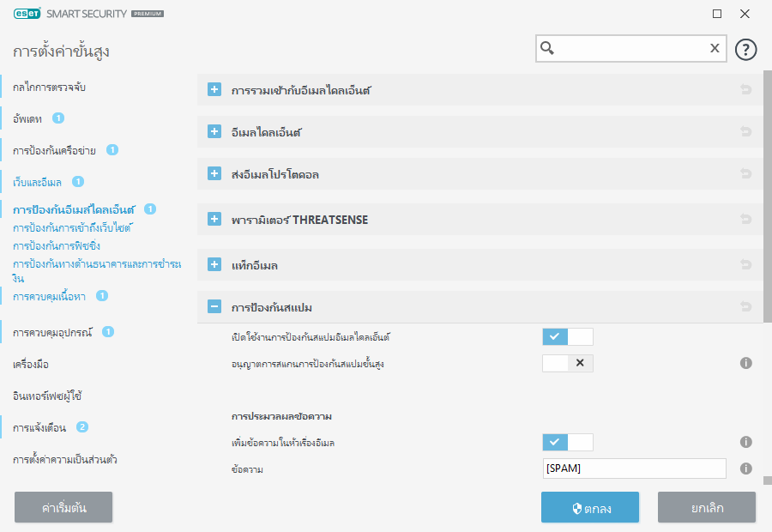The width and height of the screenshot is (772, 532).
Task: Confirm with the ตกลง button
Action: (590, 507)
